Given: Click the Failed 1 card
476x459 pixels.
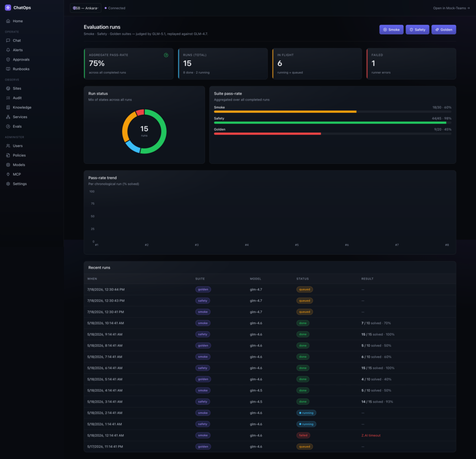Looking at the screenshot, I should [411, 64].
